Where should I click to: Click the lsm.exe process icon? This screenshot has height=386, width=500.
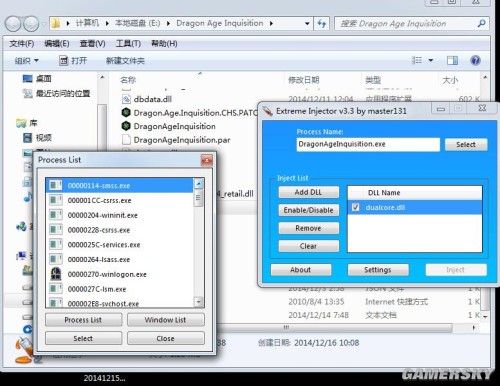coord(56,289)
